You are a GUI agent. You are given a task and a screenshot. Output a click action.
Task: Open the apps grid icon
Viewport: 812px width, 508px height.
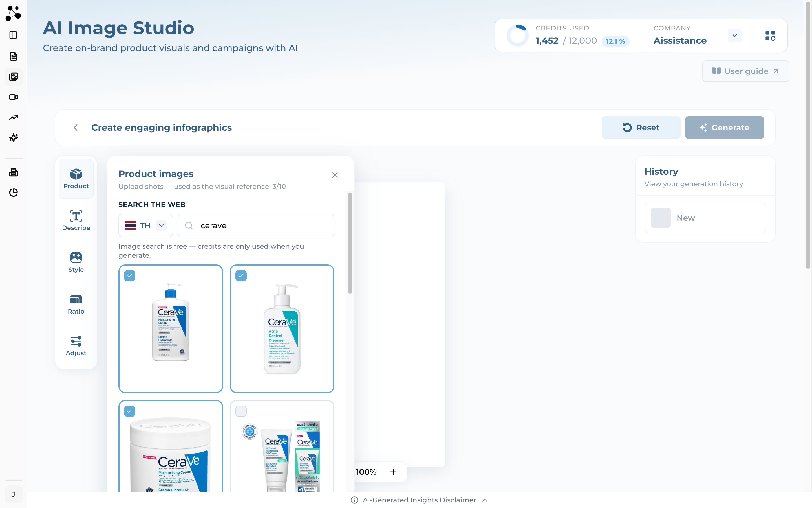tap(770, 36)
